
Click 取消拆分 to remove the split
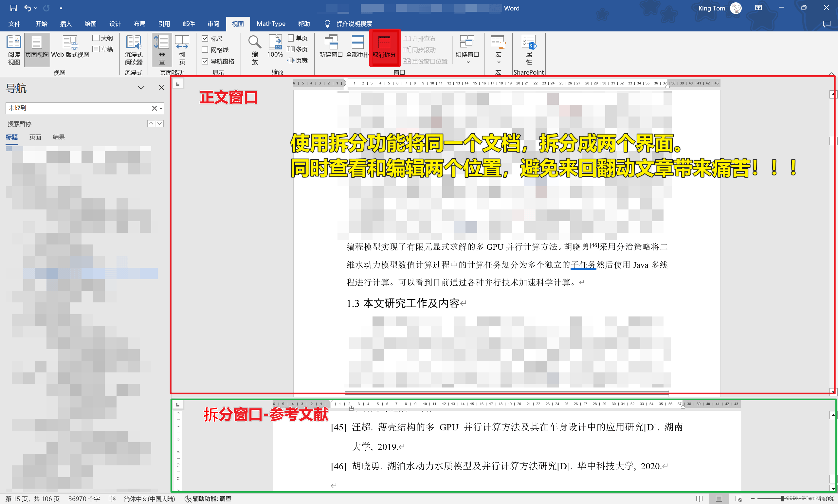point(384,47)
